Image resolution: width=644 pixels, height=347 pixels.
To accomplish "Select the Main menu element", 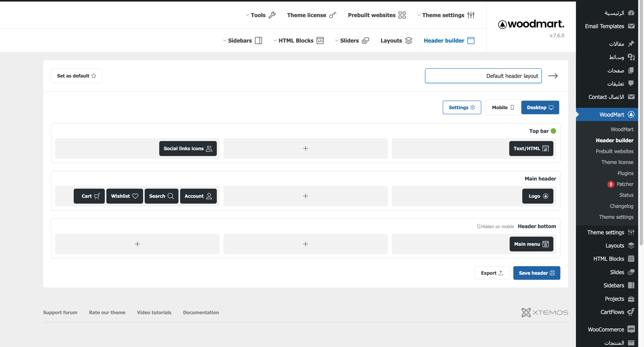I will coord(531,244).
